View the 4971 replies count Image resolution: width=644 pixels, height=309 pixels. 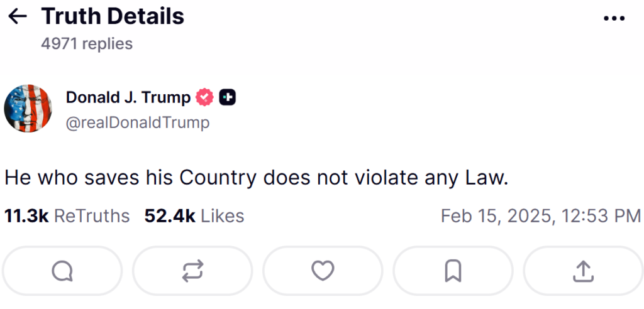pyautogui.click(x=87, y=43)
